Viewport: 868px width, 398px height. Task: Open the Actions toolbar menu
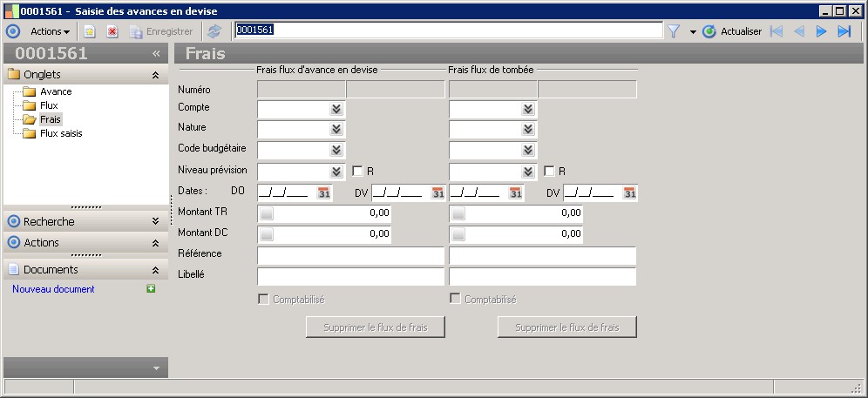(50, 31)
